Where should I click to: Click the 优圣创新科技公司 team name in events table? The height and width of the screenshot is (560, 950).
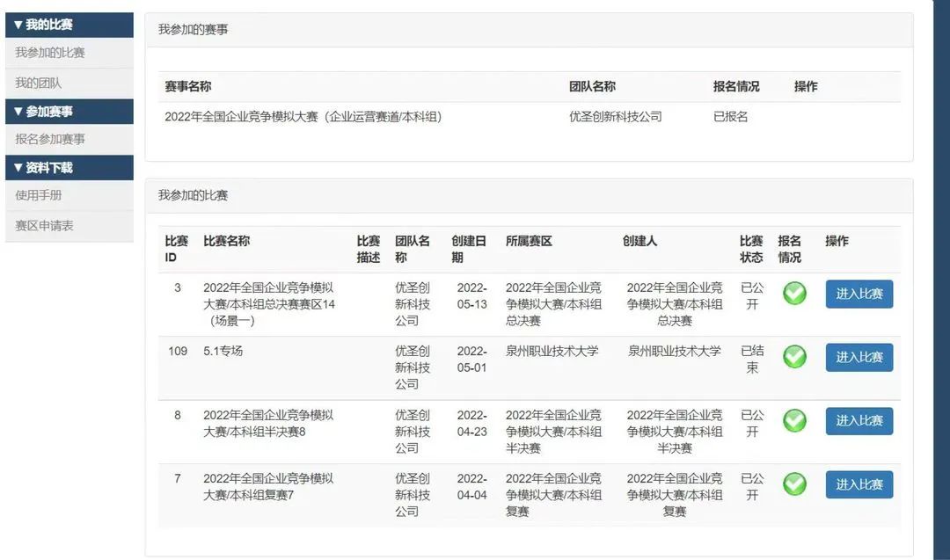pyautogui.click(x=615, y=117)
